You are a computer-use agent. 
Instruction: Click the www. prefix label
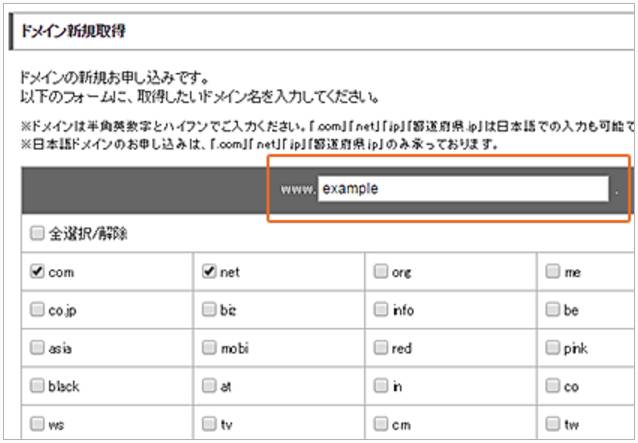(x=298, y=189)
